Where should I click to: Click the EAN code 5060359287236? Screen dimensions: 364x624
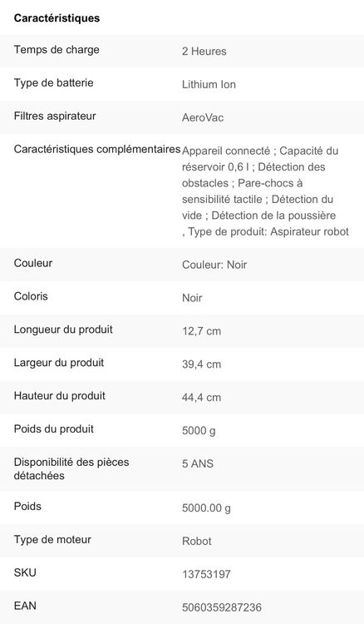(x=222, y=607)
